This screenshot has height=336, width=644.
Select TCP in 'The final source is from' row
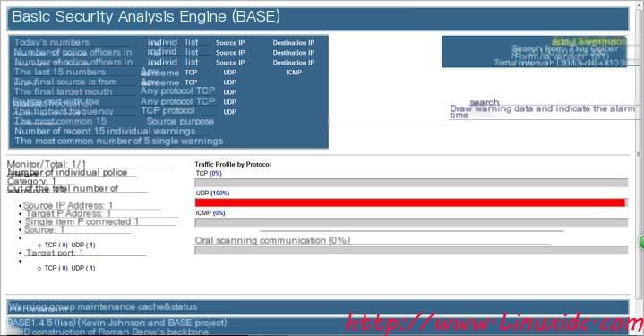coord(191,82)
